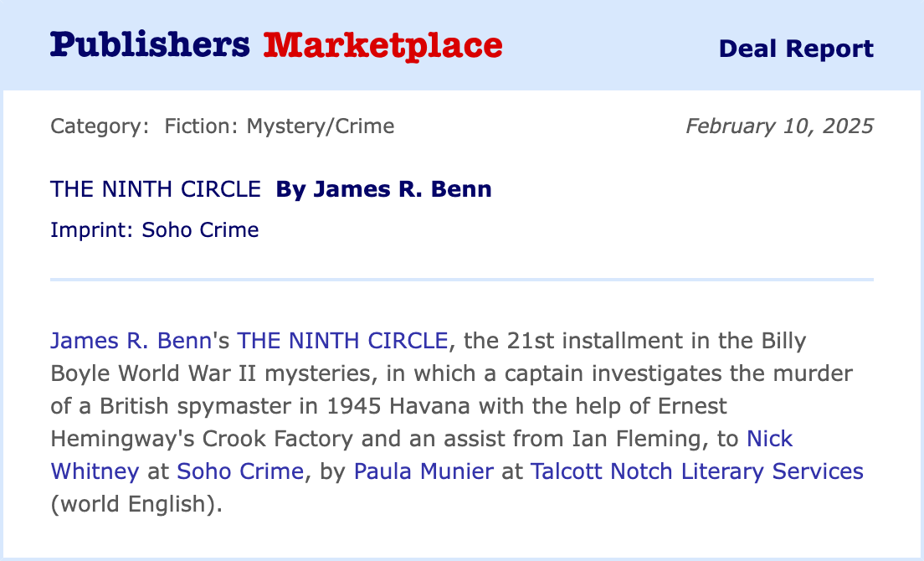Image resolution: width=924 pixels, height=561 pixels.
Task: Click the red "Marketplace" word in the logo
Action: [x=382, y=45]
